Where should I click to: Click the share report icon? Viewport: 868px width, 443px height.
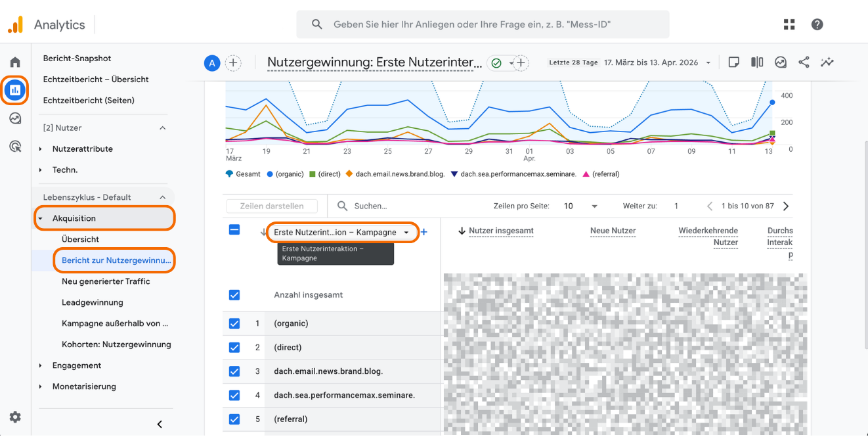click(x=804, y=62)
